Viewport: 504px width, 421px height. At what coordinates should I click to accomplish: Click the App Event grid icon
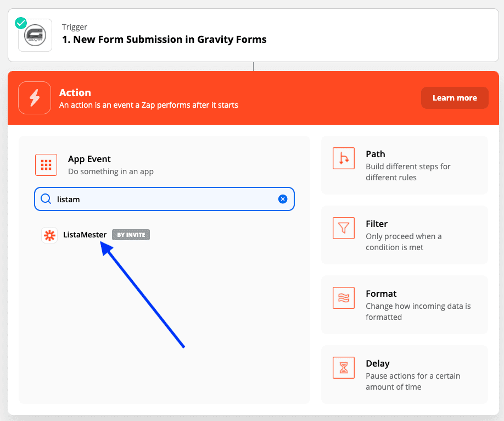[46, 165]
